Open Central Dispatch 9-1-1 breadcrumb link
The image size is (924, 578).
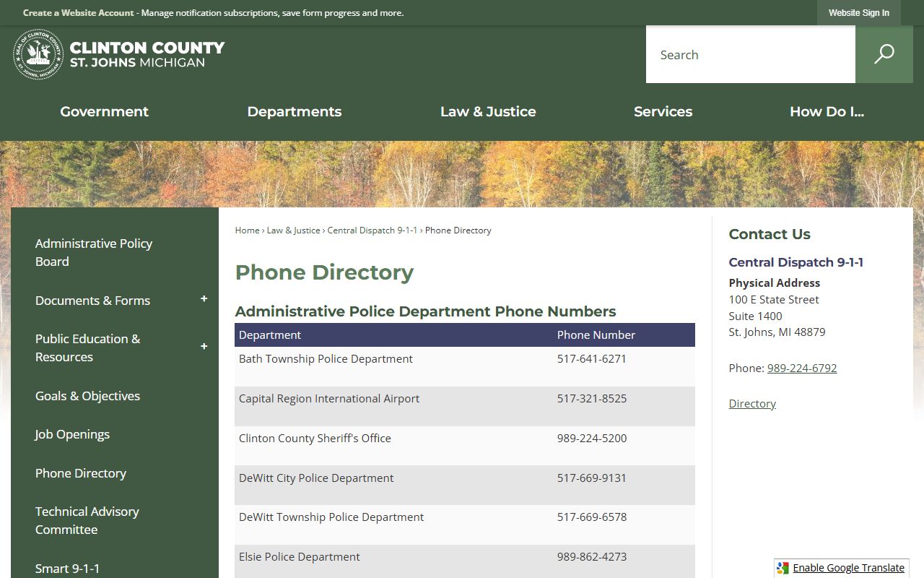[372, 230]
